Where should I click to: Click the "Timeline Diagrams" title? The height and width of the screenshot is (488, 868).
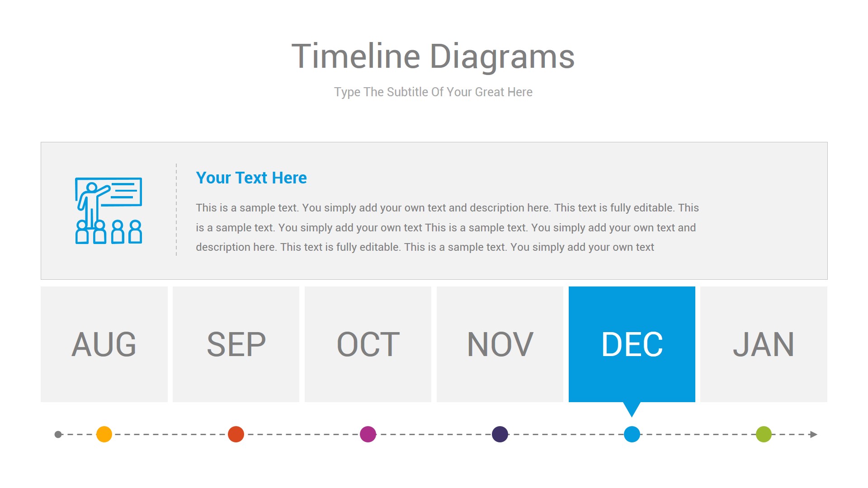(x=433, y=56)
